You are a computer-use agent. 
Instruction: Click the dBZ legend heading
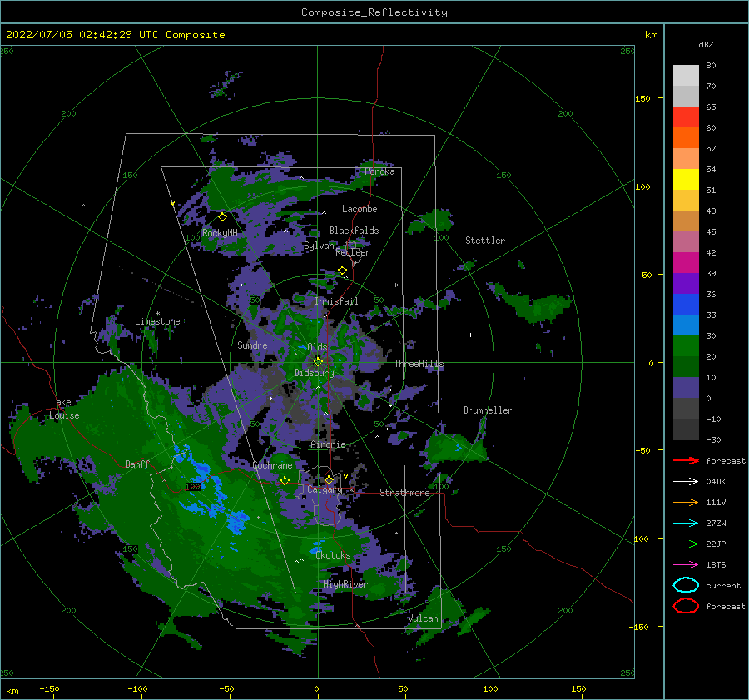(706, 44)
